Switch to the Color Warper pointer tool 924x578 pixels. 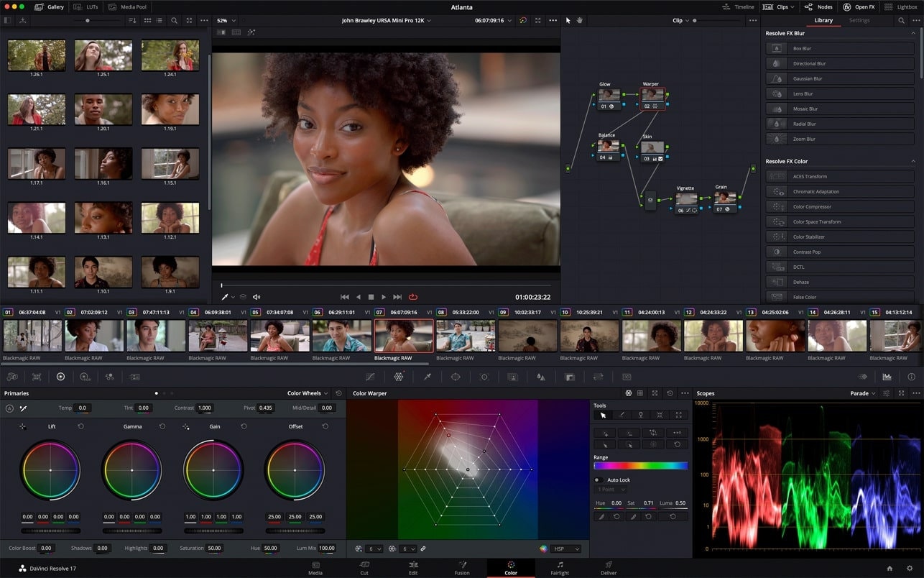604,415
